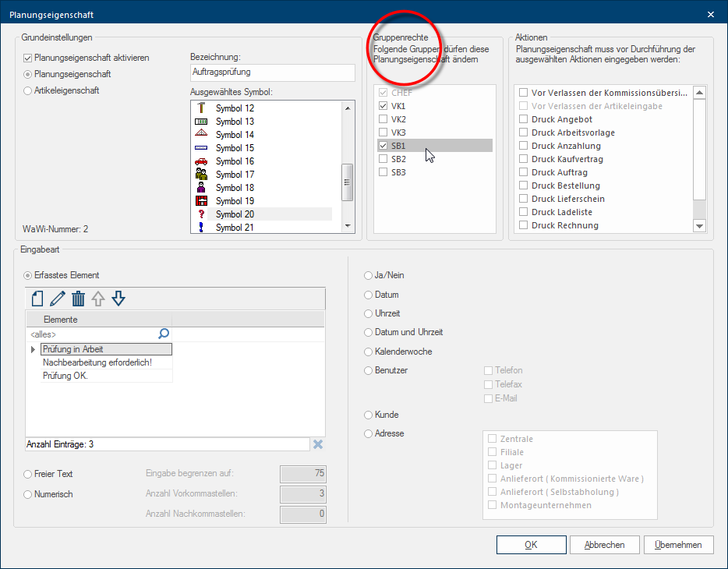Viewport: 728px width, 569px height.
Task: Choose the Artikeleigenschaft radio option
Action: pyautogui.click(x=29, y=90)
